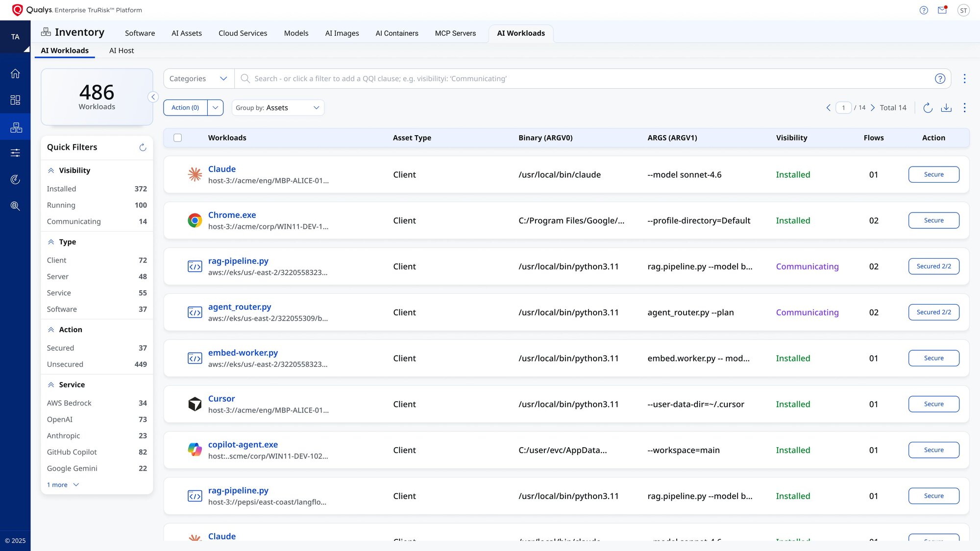Open the TA account switcher
This screenshot has height=551, width=980.
pyautogui.click(x=15, y=37)
